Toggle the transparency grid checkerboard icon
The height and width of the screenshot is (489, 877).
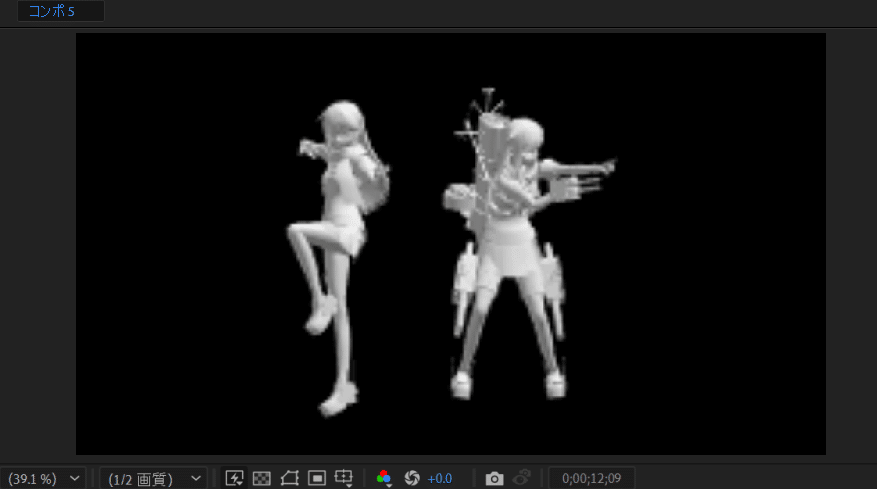pyautogui.click(x=262, y=478)
